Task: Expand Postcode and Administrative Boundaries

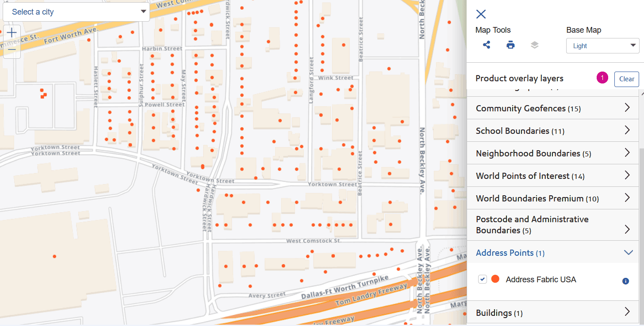Action: 627,229
